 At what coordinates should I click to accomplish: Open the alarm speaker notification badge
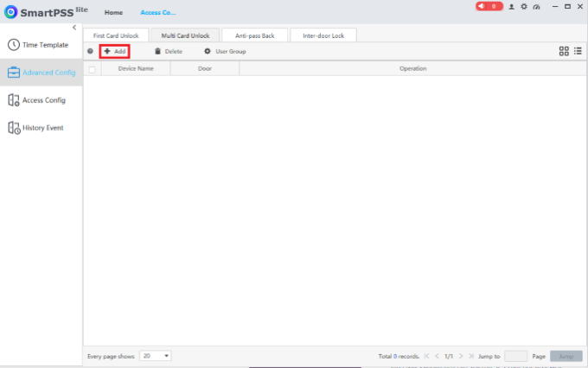pyautogui.click(x=489, y=6)
